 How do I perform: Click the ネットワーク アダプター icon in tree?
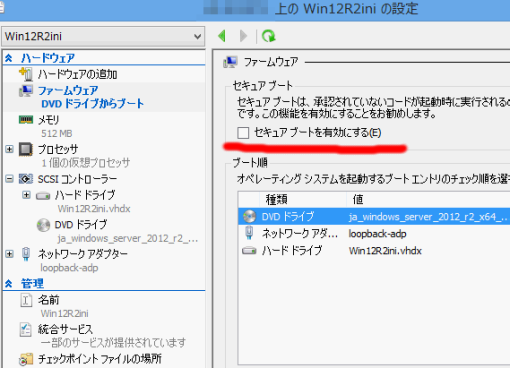26,254
